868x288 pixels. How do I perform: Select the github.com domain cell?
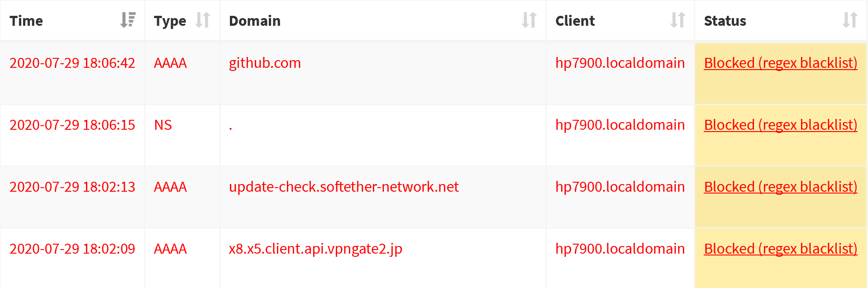click(x=265, y=63)
